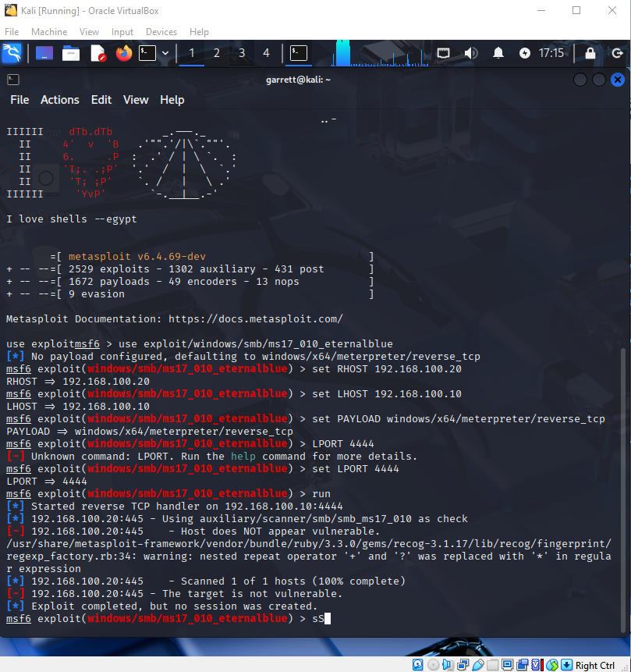Click 'set LHOST 192.168.100.10' command text

tap(387, 393)
